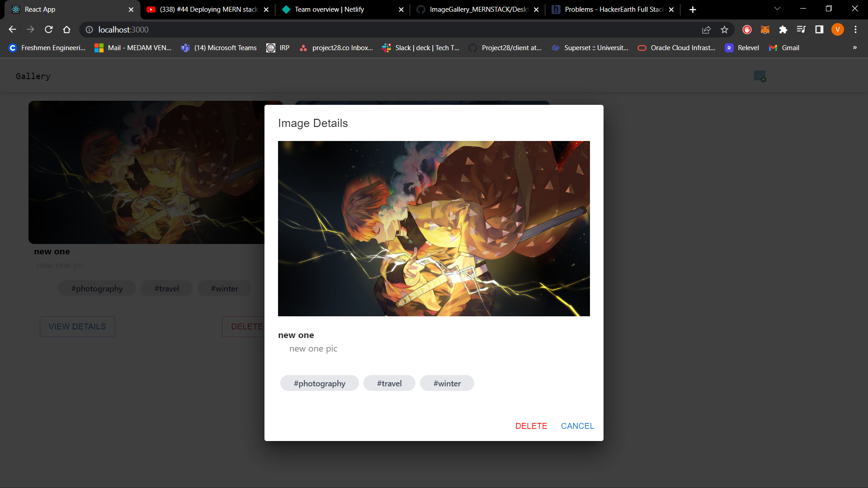Image resolution: width=868 pixels, height=488 pixels.
Task: Open the Gmail bookmark
Action: point(784,47)
